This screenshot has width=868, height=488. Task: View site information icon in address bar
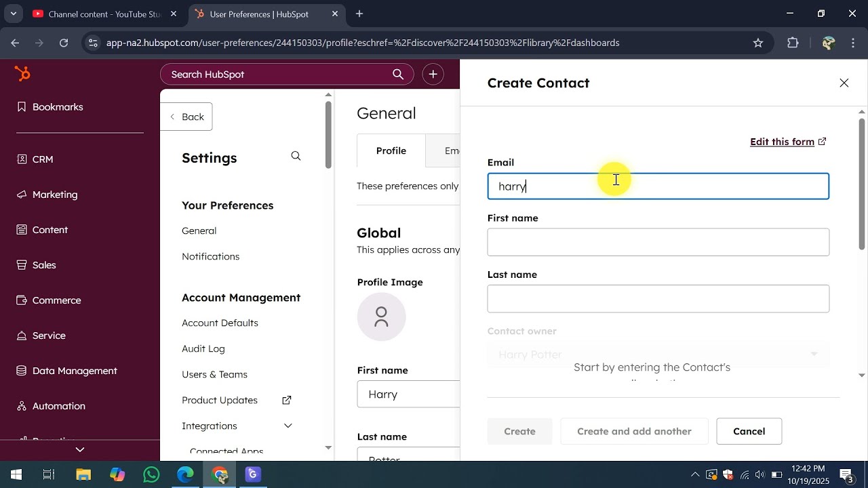(93, 43)
